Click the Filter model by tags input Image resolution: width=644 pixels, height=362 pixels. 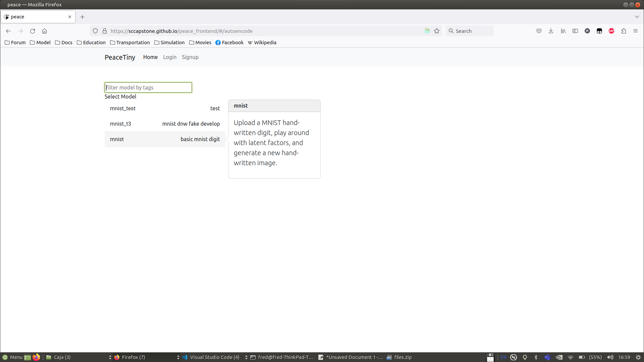point(148,87)
